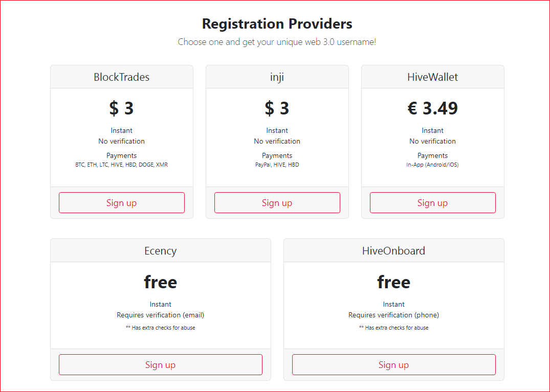Click 'Requires verification (phone)' text under HiveOnboard
550x392 pixels.
point(393,315)
